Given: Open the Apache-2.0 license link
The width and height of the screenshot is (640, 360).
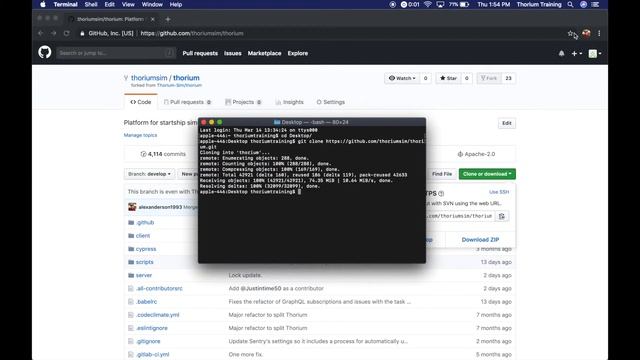Looking at the screenshot, I should click(476, 154).
